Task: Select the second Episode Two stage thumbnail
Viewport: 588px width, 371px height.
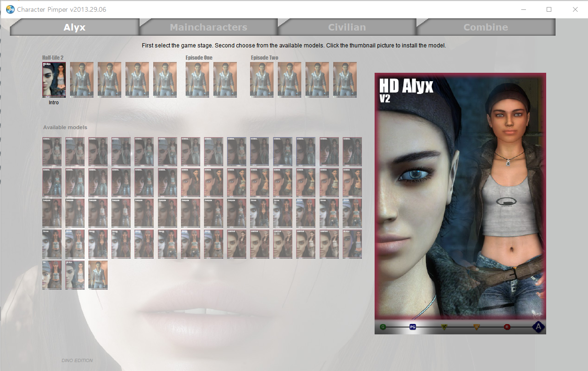Action: 290,79
